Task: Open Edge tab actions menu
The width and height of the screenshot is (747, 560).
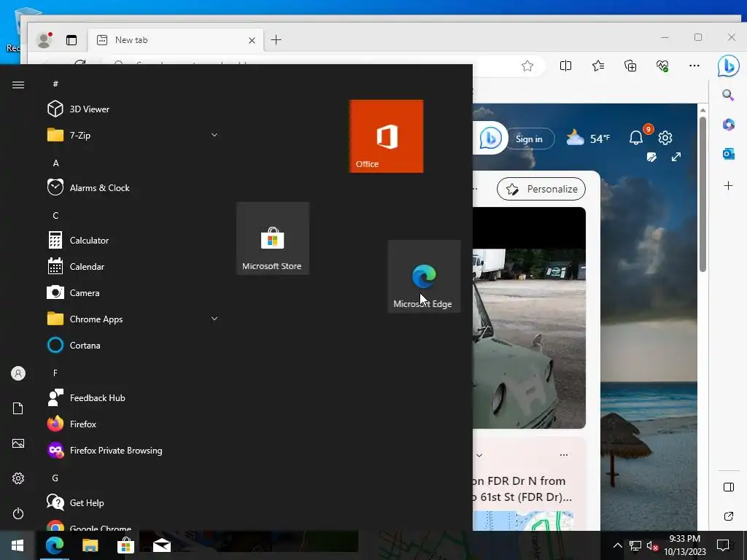Action: pyautogui.click(x=71, y=41)
